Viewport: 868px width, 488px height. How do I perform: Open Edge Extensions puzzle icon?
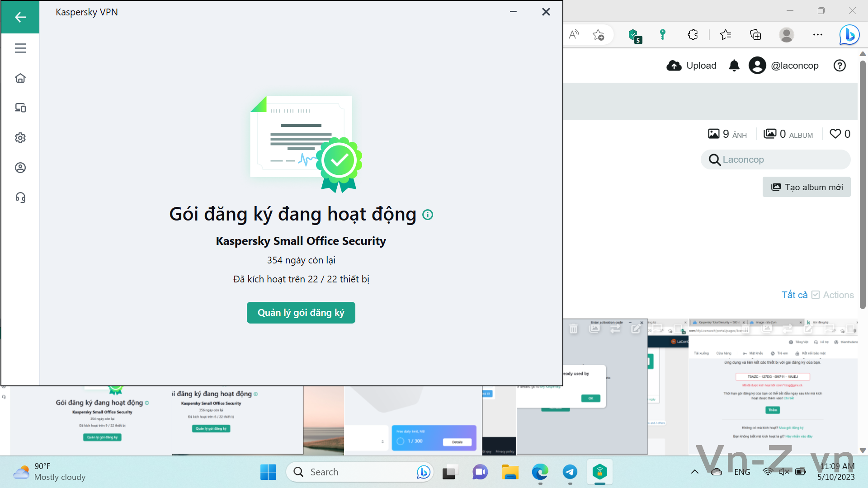point(693,35)
